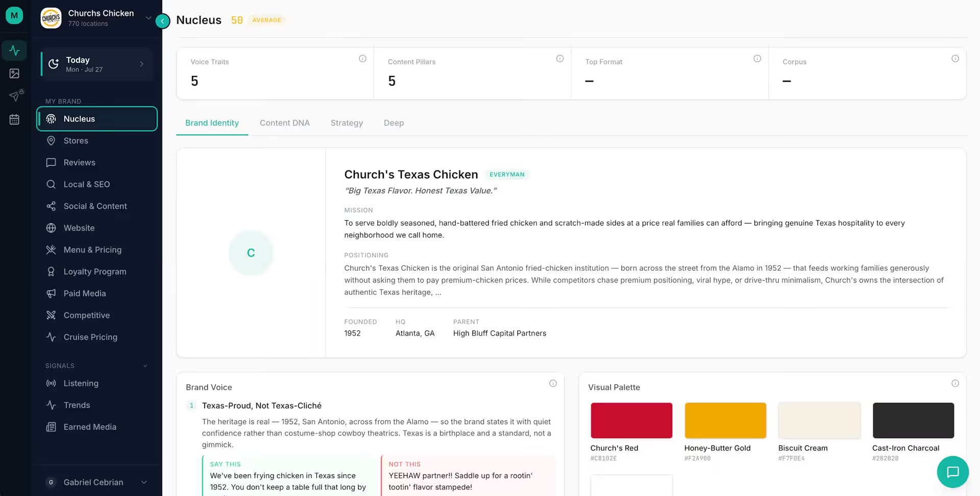Show info for Top Format card
Image resolution: width=980 pixels, height=496 pixels.
point(757,59)
